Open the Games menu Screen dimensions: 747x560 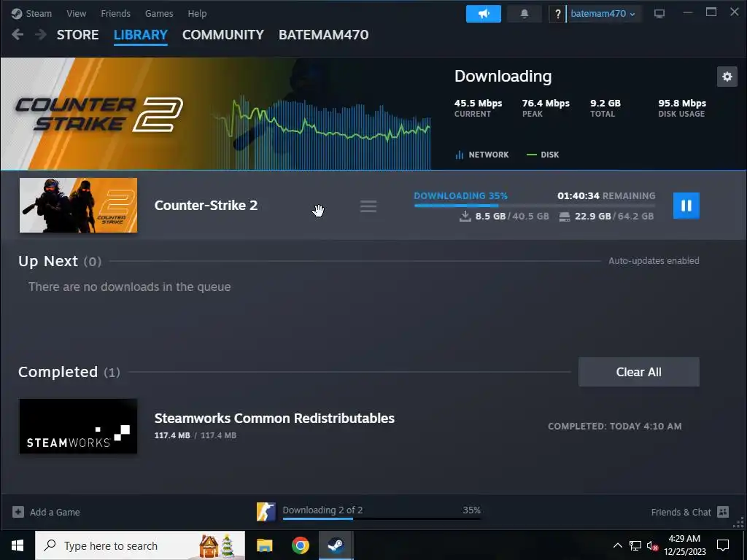pos(159,14)
